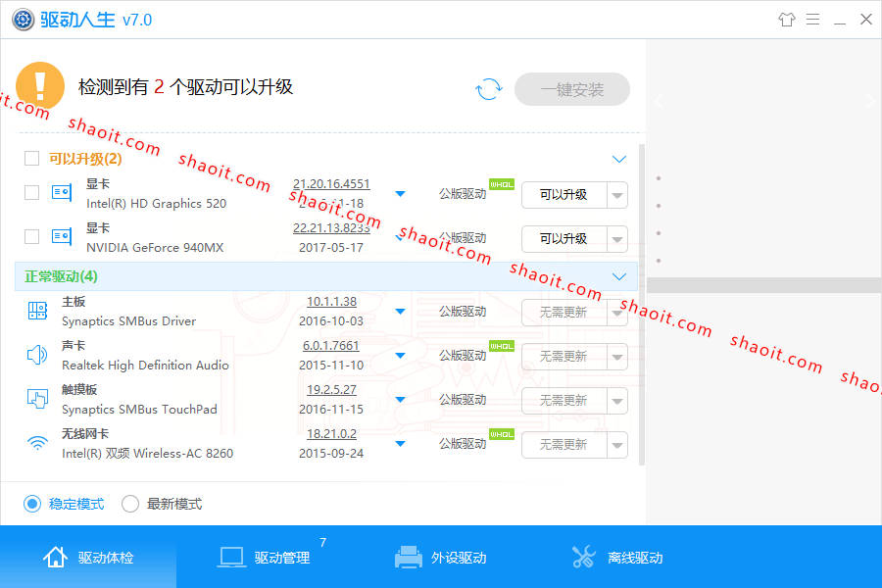Click the speaker icon for Realtek Audio
The height and width of the screenshot is (588, 882).
tap(37, 355)
